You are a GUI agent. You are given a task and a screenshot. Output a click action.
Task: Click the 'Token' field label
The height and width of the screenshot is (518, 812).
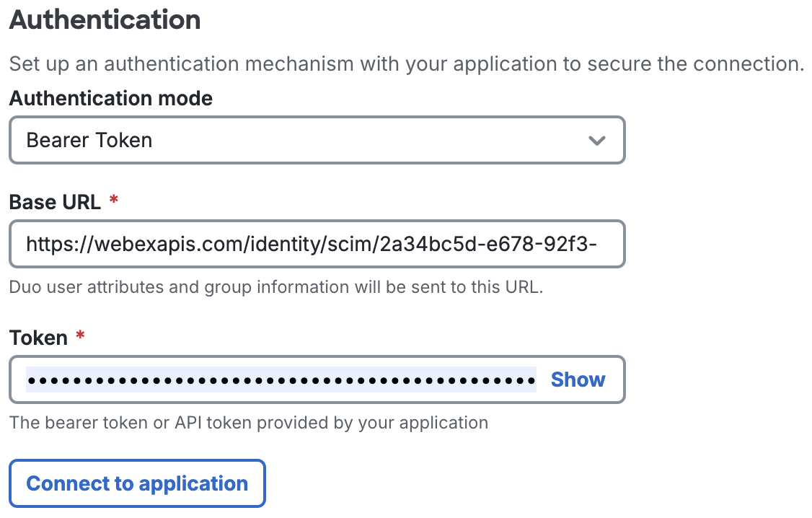point(38,338)
